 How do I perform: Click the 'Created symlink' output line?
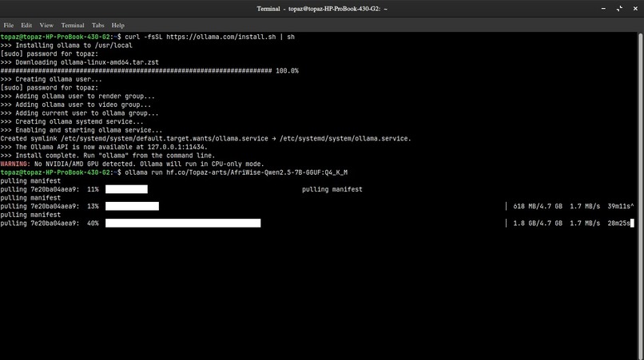206,139
